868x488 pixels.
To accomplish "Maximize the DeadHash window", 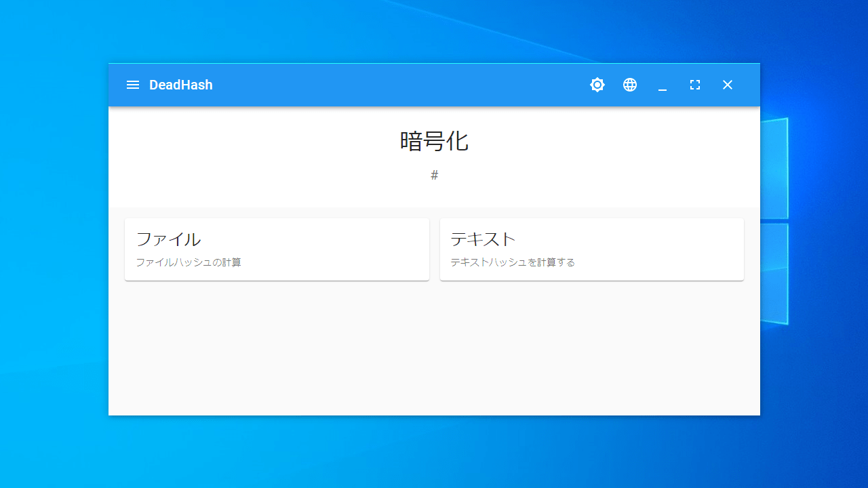I will [695, 85].
